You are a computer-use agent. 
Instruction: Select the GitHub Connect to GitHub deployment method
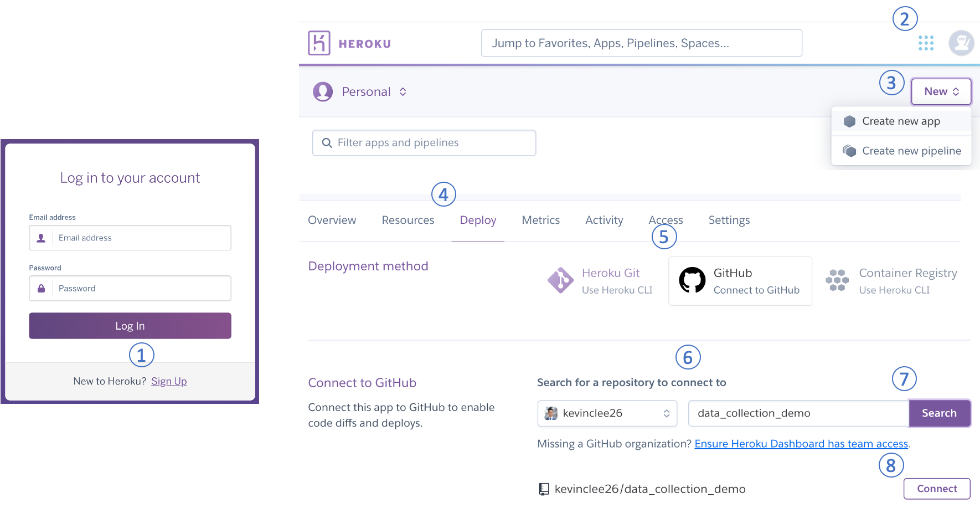[x=740, y=281]
